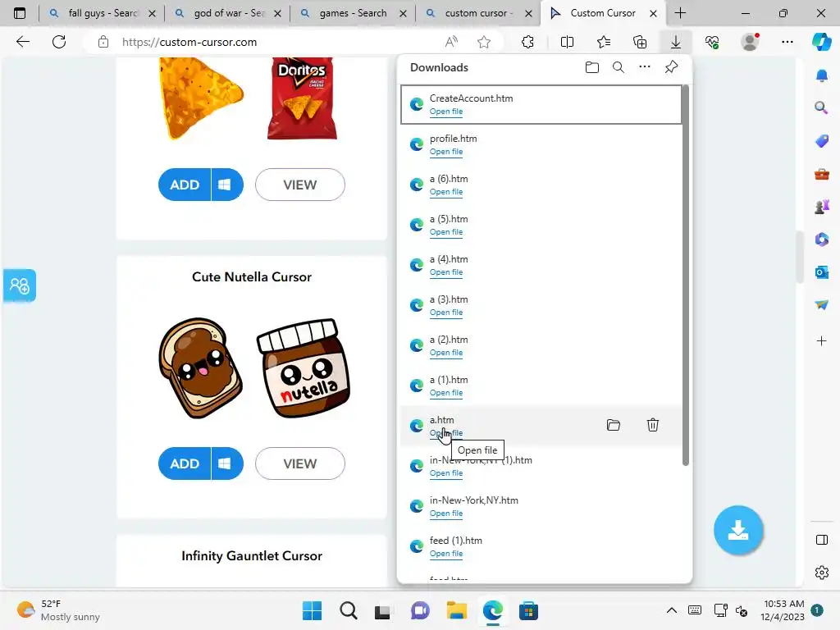Add the Cute Nutella Cursor
Image resolution: width=840 pixels, height=630 pixels.
(185, 463)
